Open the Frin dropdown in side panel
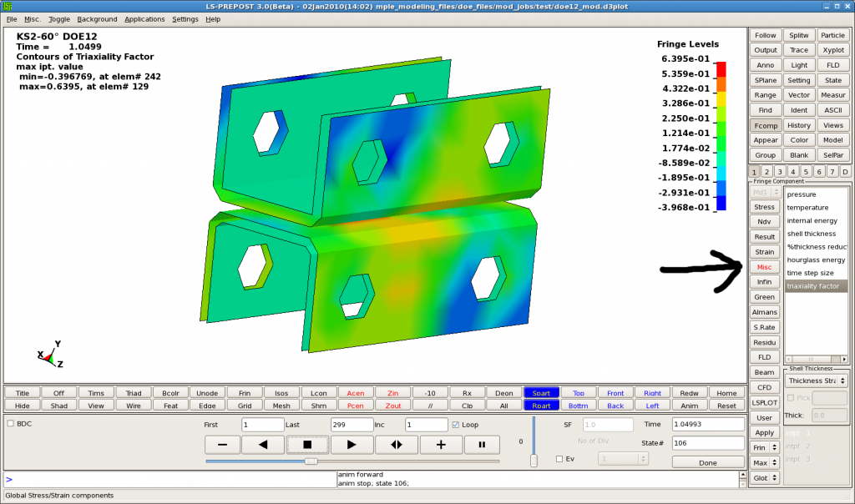Image resolution: width=855 pixels, height=504 pixels. (765, 448)
